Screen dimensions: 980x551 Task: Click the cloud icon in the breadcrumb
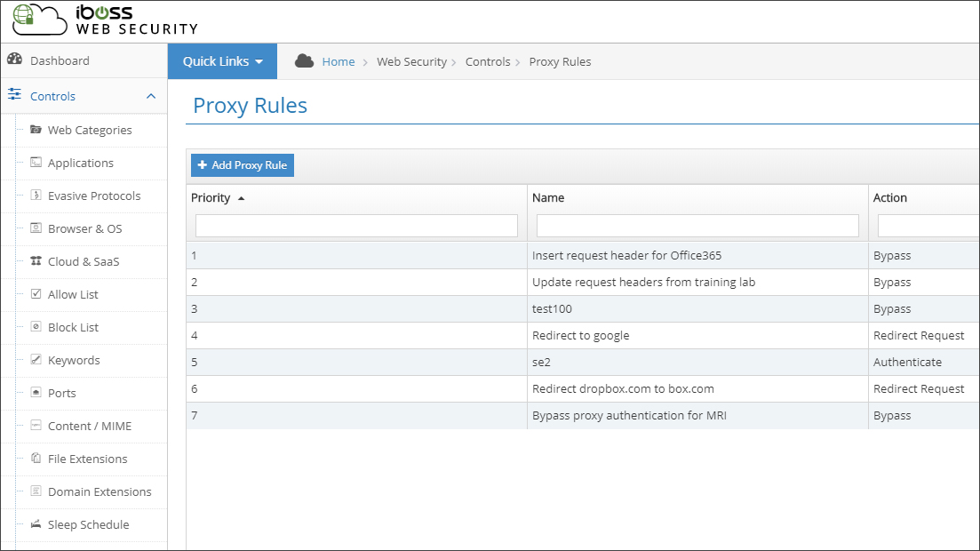point(305,60)
